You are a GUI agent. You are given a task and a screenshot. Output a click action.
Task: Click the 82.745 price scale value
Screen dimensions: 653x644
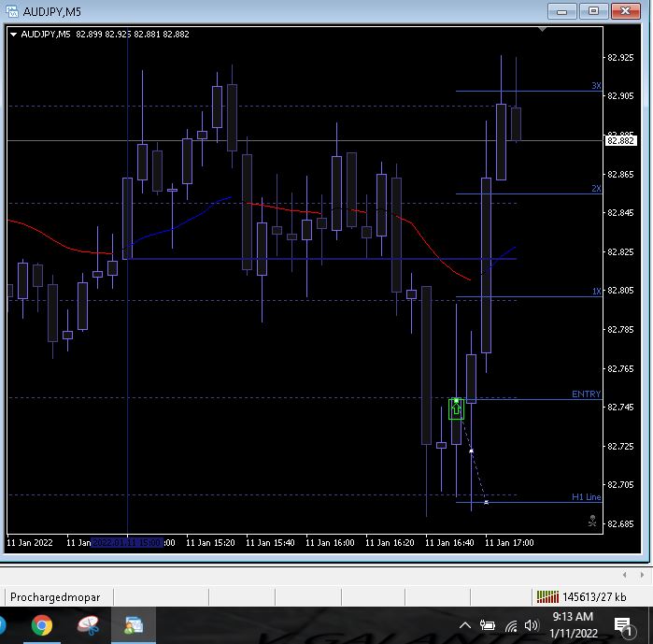coord(620,407)
